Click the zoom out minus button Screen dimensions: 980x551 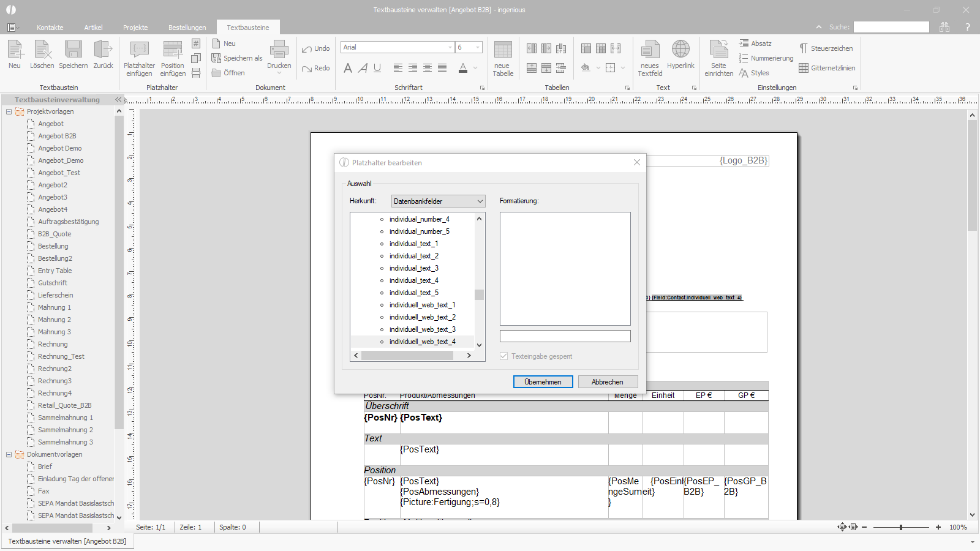click(864, 527)
